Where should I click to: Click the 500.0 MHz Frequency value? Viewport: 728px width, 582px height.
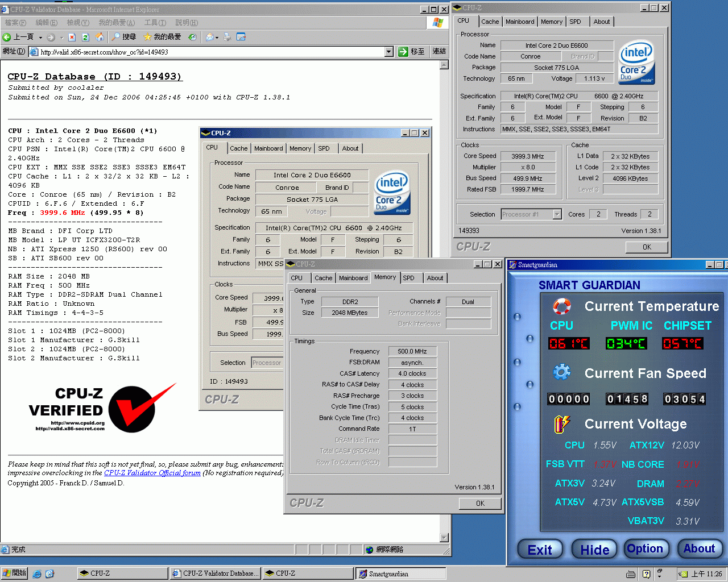(x=412, y=352)
